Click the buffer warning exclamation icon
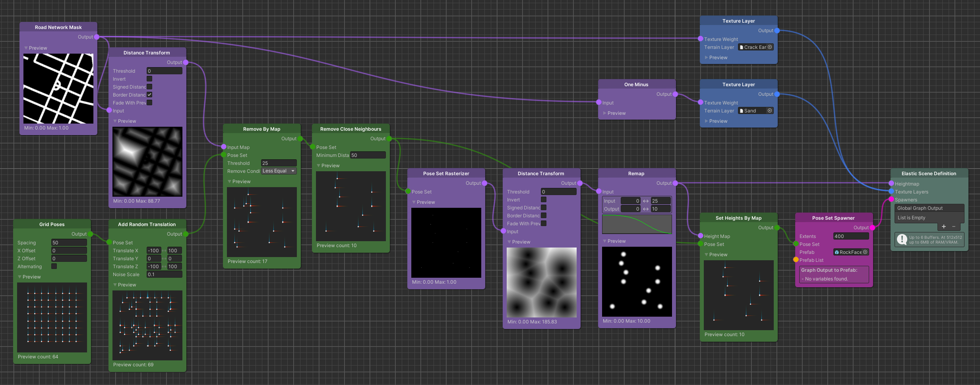 pos(902,240)
